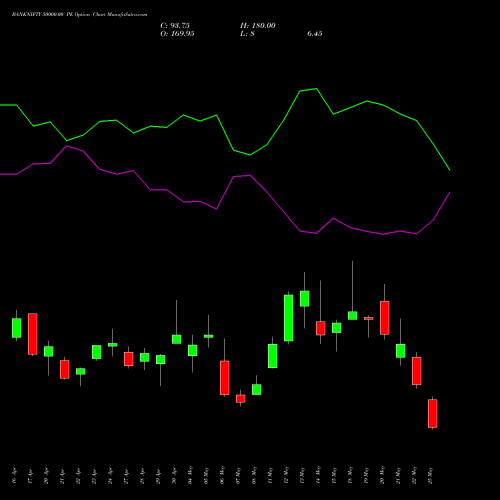Click the 16 Apr date label
Image resolution: width=500 pixels, height=500 pixels.
coord(14,476)
